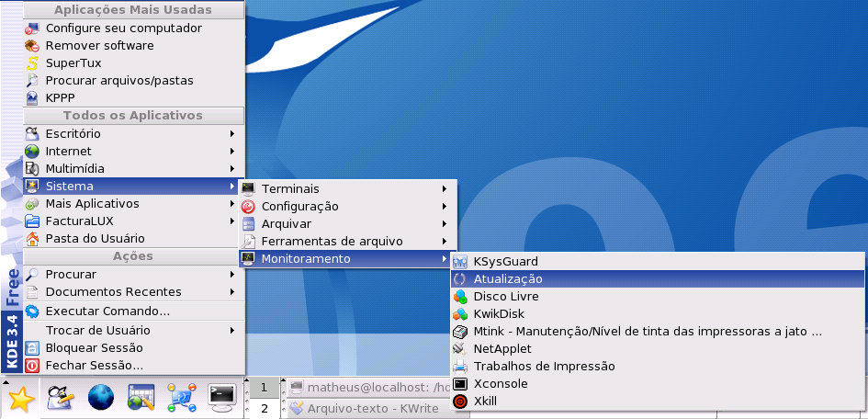
Task: Click the KwikDisk colored spheres icon
Action: 460,314
